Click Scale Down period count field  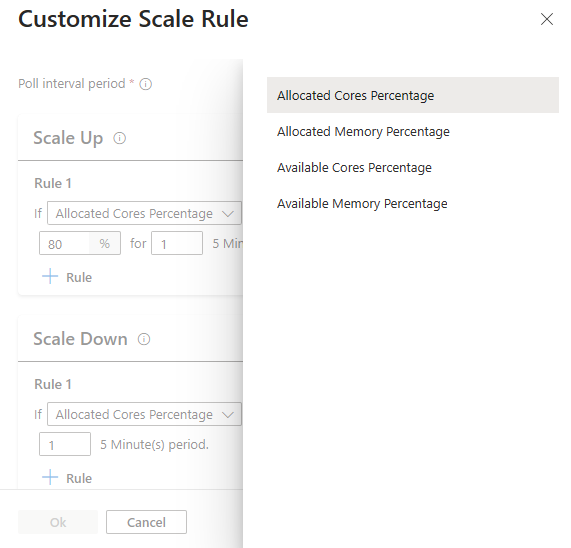[65, 444]
